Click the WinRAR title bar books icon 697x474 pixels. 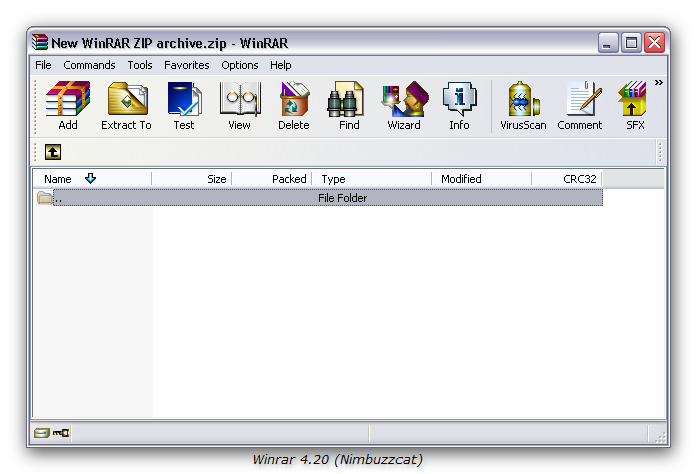(40, 43)
